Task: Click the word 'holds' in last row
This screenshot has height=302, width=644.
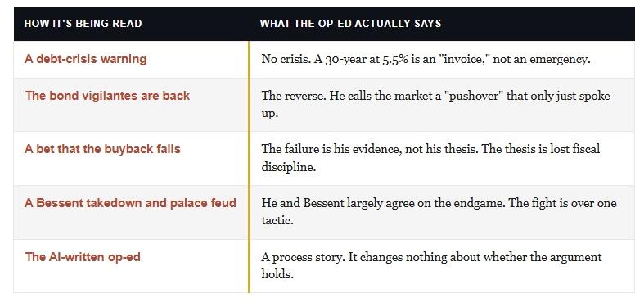Action: click(277, 274)
